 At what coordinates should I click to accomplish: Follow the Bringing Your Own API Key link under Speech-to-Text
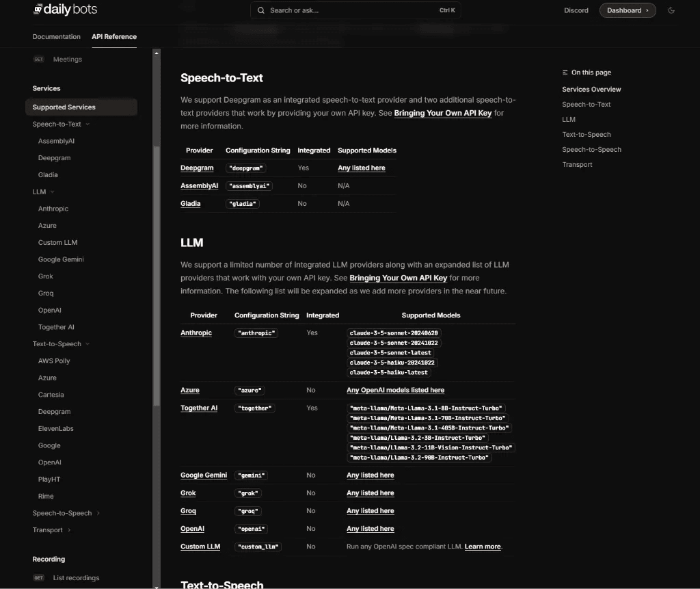tap(442, 113)
